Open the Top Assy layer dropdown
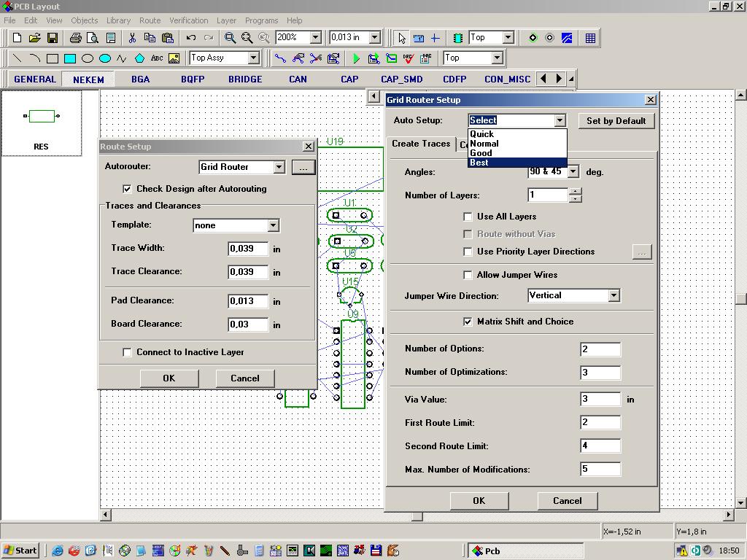This screenshot has width=747, height=560. [253, 58]
